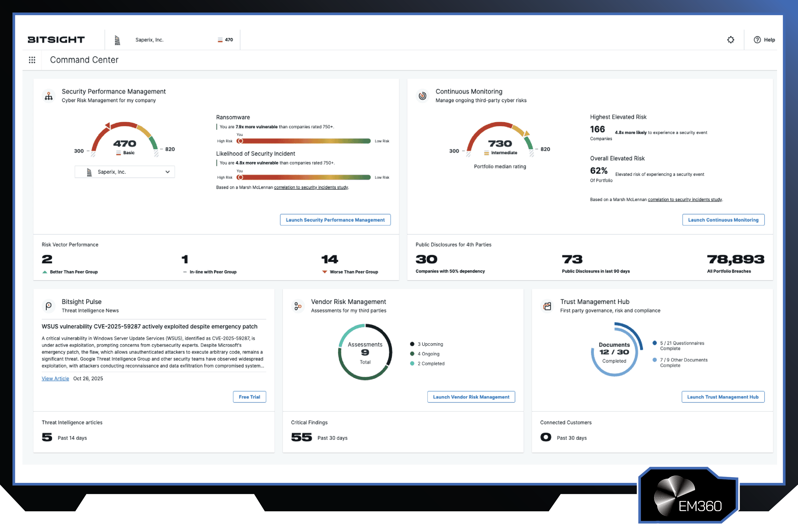Open the settings gear icon

[x=730, y=40]
